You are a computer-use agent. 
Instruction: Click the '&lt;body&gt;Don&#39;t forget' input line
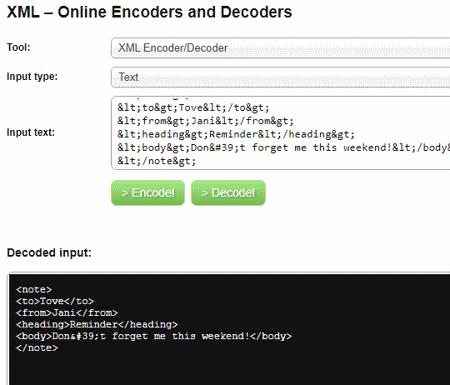click(x=283, y=147)
